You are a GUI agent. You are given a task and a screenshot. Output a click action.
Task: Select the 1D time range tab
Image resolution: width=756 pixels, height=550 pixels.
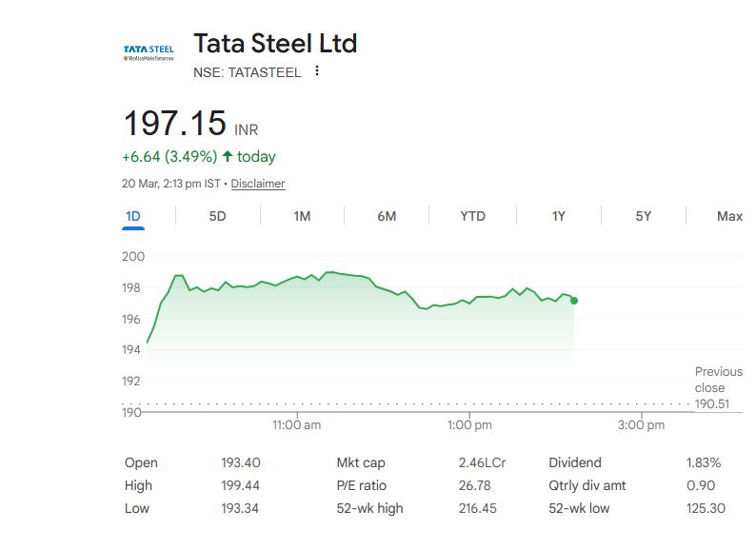click(133, 216)
